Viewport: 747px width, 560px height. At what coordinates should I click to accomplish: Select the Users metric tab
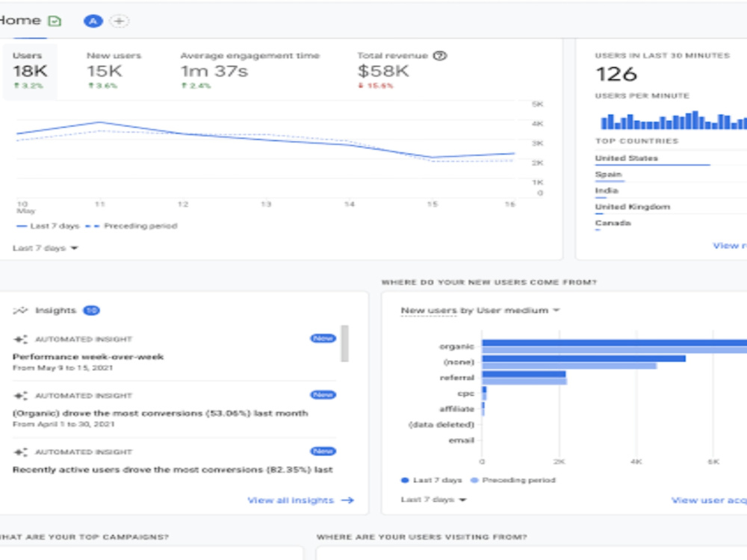[x=30, y=71]
